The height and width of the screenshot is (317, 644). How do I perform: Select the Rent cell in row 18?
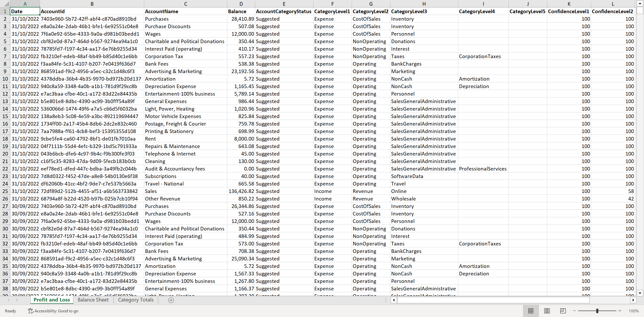tap(186, 139)
